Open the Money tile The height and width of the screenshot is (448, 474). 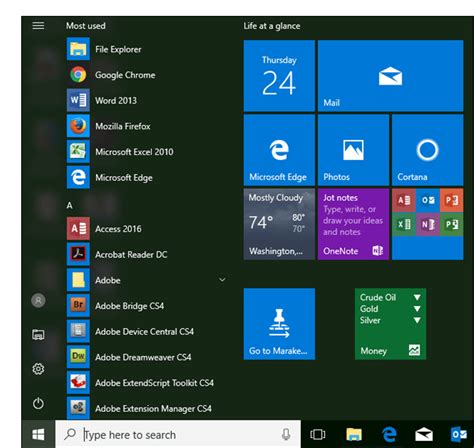(x=390, y=324)
